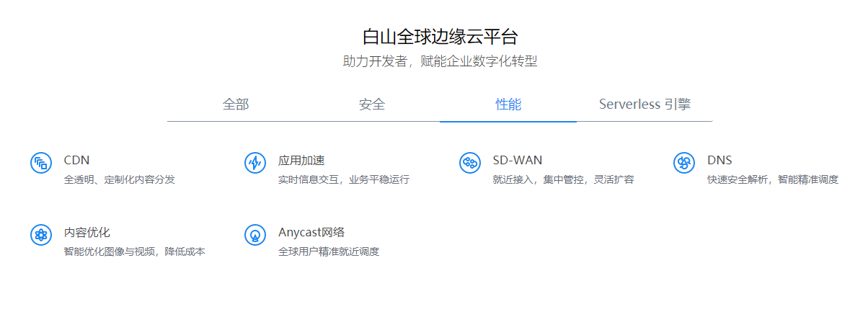Open the CDN product title link
The width and height of the screenshot is (868, 330).
click(x=76, y=160)
